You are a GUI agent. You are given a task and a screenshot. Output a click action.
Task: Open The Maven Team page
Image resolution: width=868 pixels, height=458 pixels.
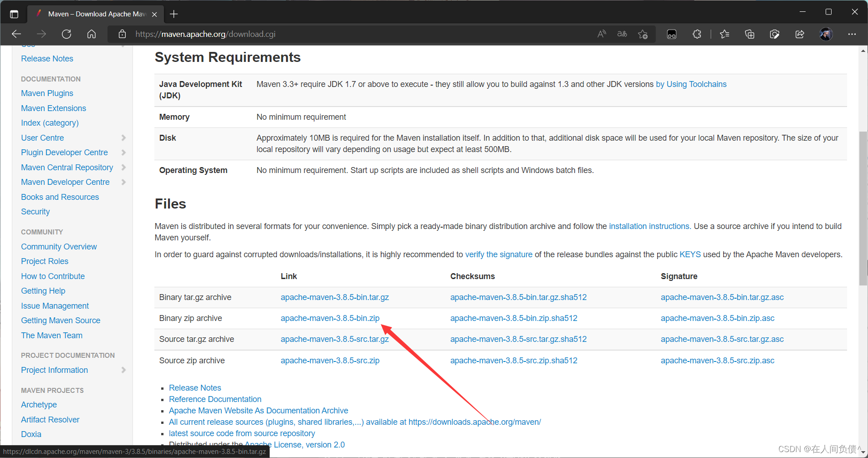tap(51, 336)
